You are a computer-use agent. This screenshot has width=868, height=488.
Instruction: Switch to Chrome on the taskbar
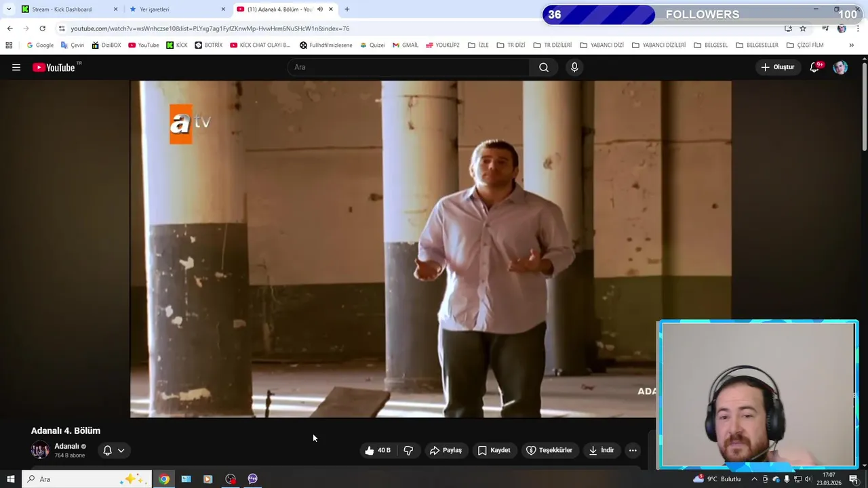click(x=164, y=479)
